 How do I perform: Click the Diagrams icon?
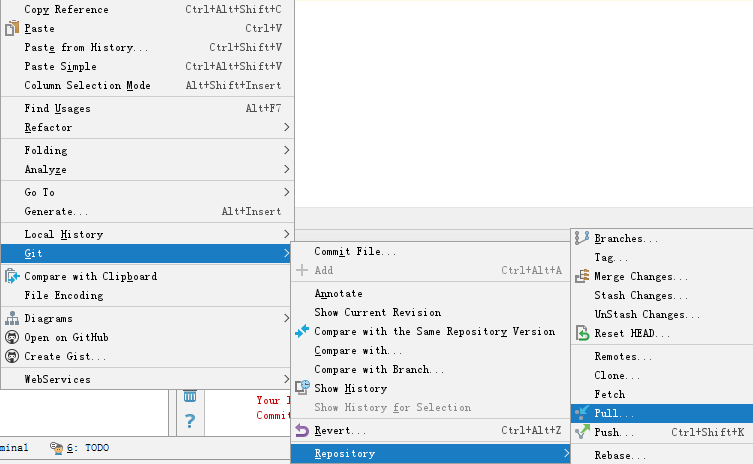click(12, 319)
